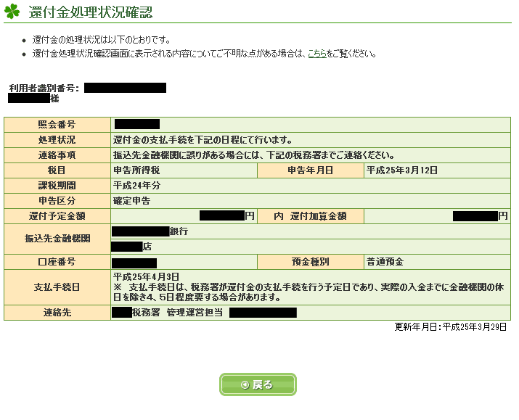Viewport: 519px width, 420px height.
Task: Select the date 平成25年4月3日
Action: click(146, 276)
